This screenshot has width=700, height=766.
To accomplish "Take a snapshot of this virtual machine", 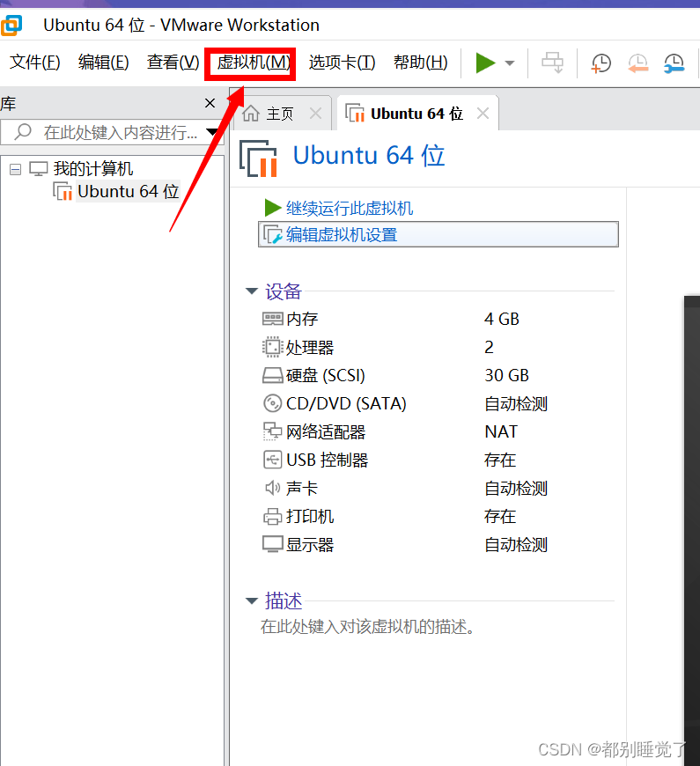I will click(x=601, y=63).
